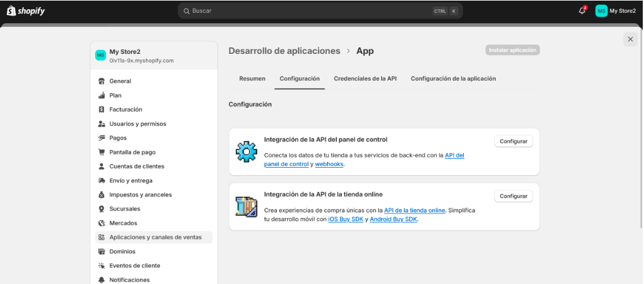Click the General settings store icon
Image resolution: width=644 pixels, height=284 pixels.
tap(102, 81)
